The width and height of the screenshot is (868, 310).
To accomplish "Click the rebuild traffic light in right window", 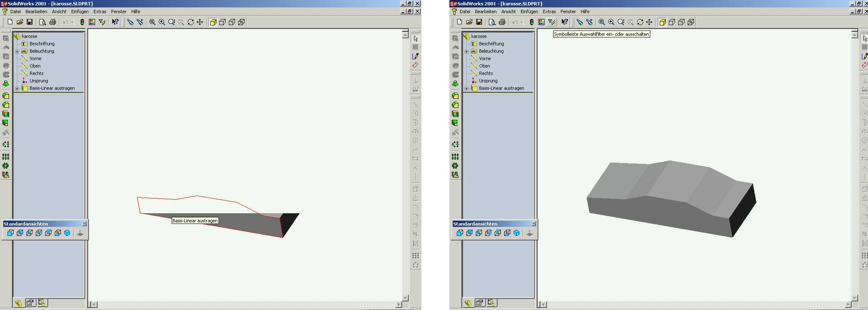I will click(x=531, y=22).
